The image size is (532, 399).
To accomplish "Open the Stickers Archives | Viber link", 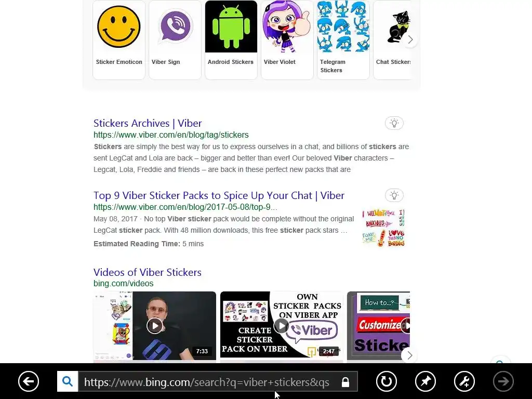I will click(x=148, y=123).
